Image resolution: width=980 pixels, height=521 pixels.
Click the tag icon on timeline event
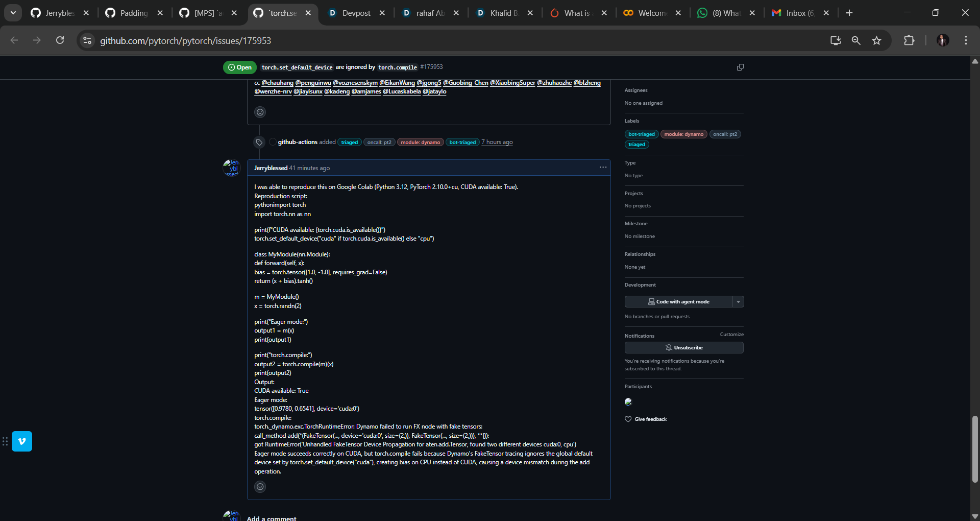[259, 143]
